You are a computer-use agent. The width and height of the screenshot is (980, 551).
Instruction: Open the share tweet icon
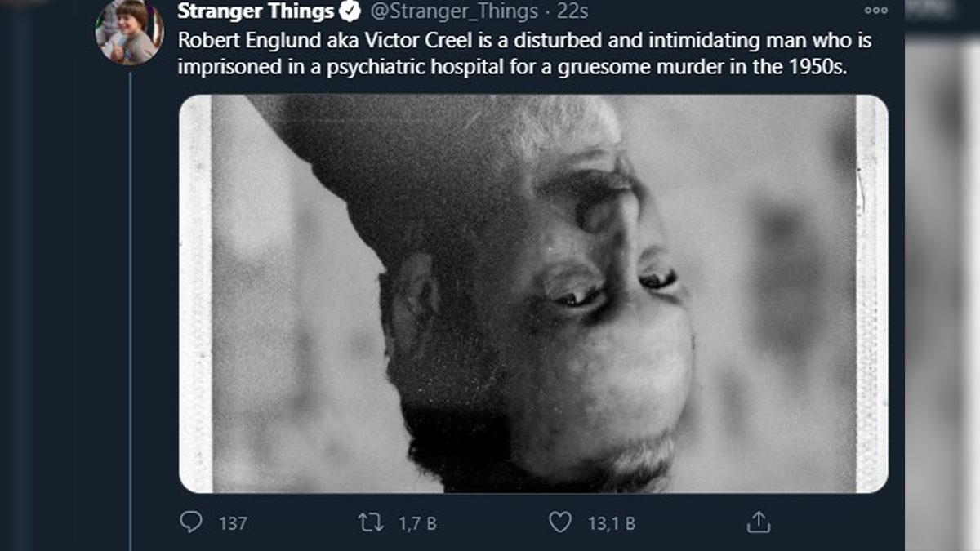(759, 522)
